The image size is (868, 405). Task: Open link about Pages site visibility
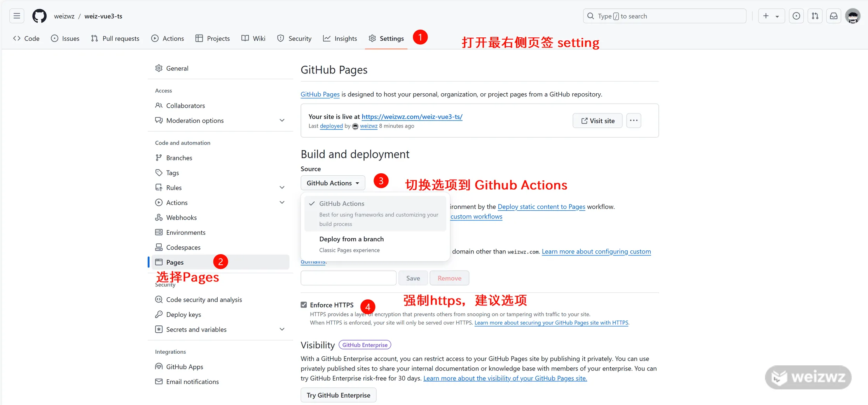[x=505, y=378]
